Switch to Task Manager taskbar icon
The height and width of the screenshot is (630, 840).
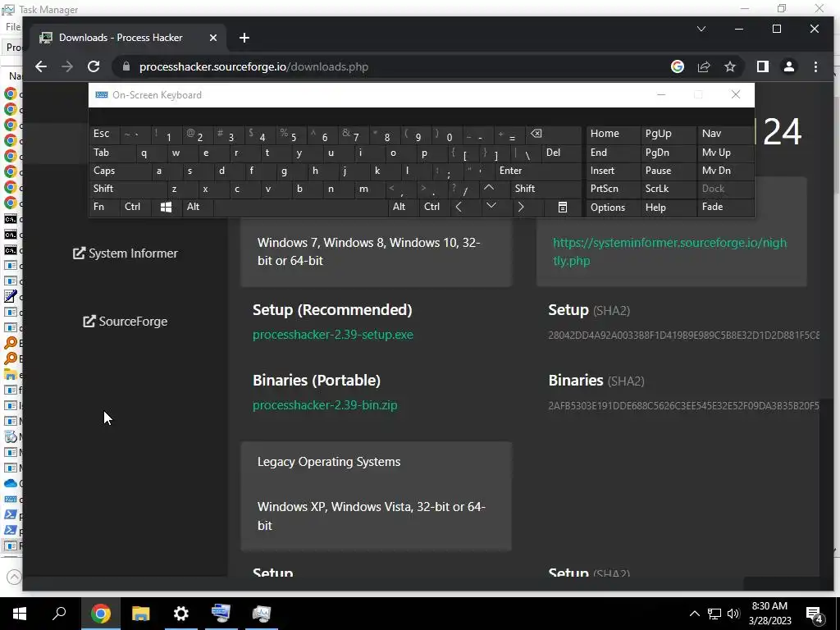click(262, 614)
